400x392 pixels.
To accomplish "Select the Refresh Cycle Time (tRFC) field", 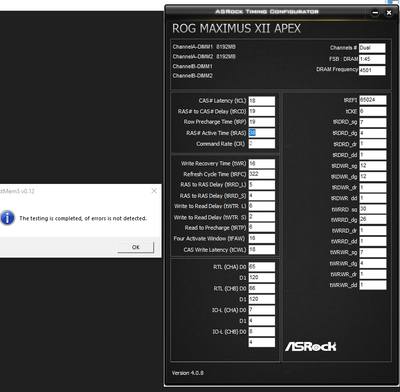I will point(262,174).
